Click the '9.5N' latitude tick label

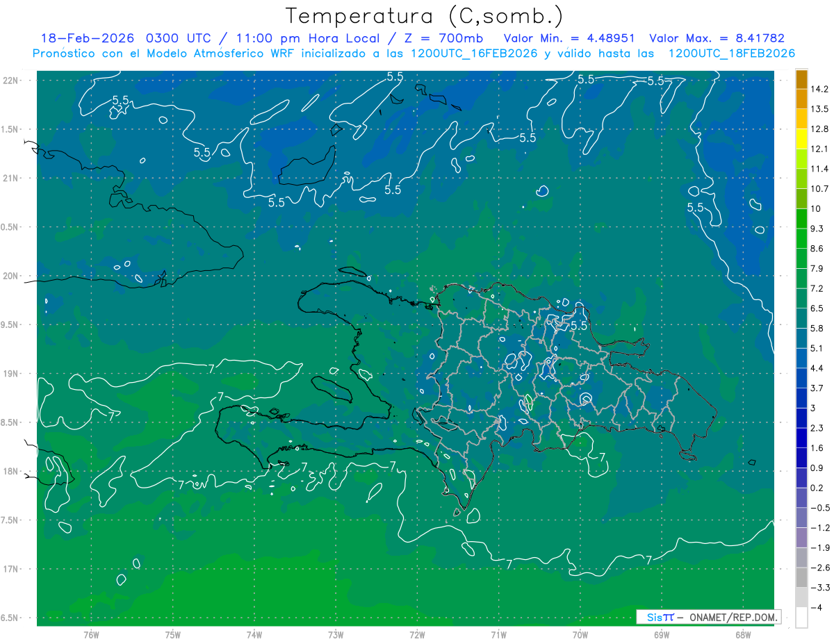click(x=10, y=325)
